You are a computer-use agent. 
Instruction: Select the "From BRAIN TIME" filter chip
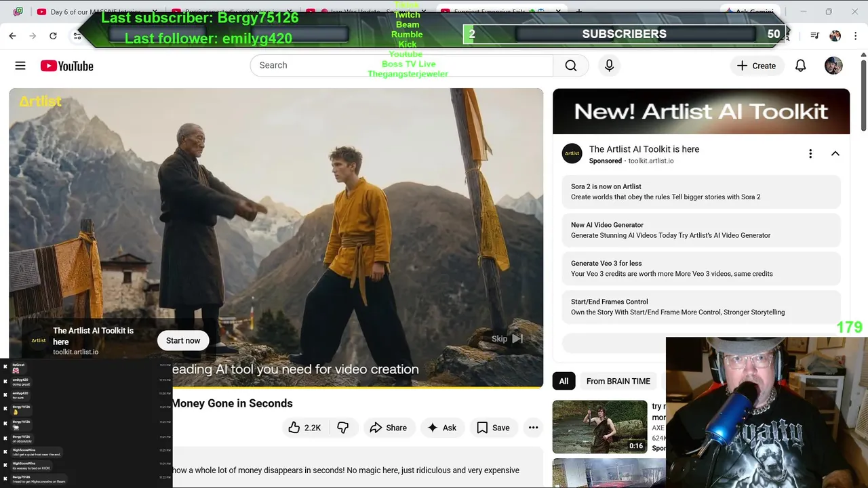(x=618, y=381)
